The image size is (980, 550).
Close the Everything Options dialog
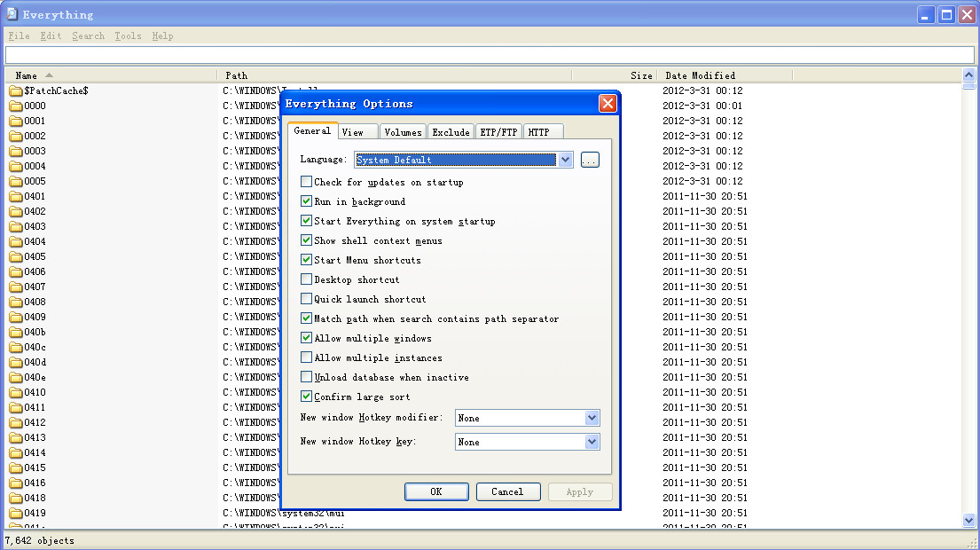[x=608, y=103]
